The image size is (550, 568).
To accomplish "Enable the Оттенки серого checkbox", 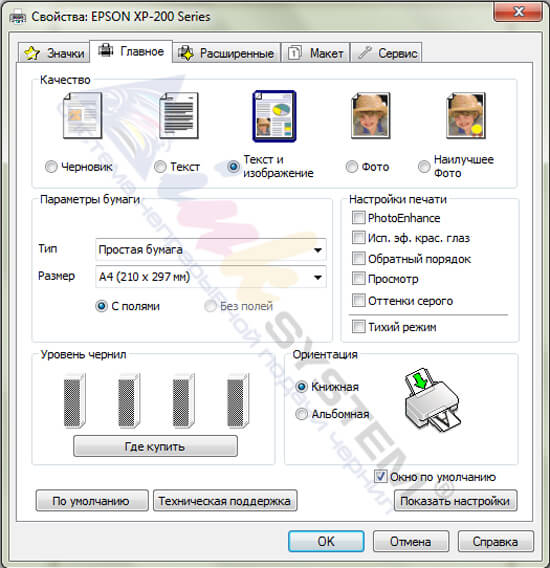I will (358, 300).
